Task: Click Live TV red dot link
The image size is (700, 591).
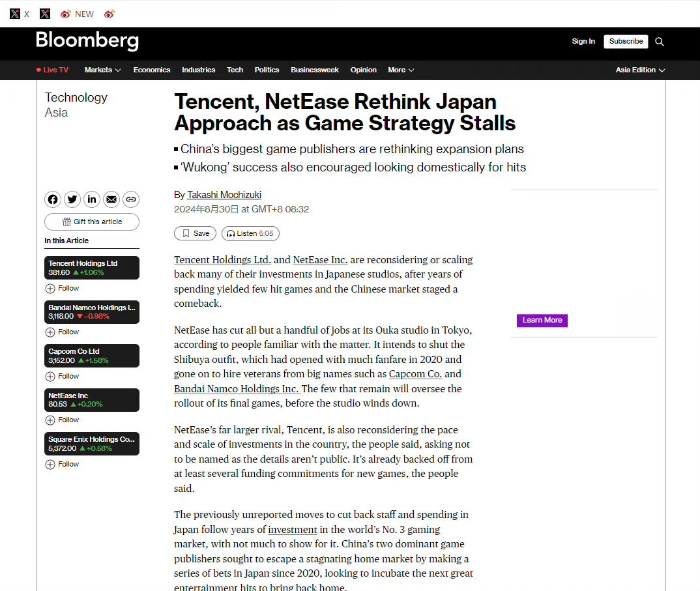Action: coord(53,70)
